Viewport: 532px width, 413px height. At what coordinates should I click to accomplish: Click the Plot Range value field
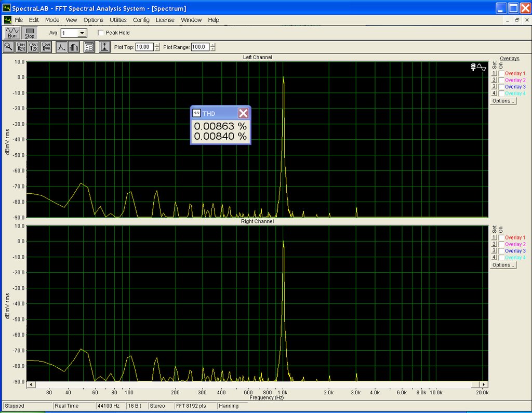pyautogui.click(x=201, y=47)
